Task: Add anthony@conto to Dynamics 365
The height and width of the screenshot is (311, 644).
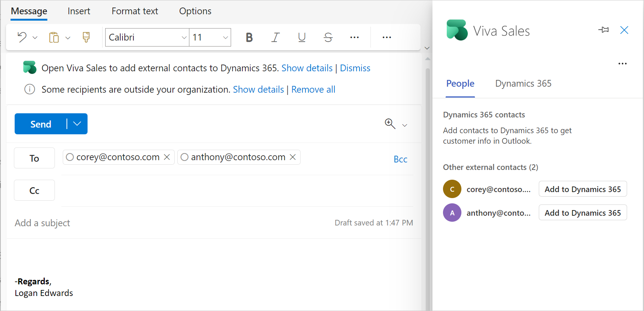Action: 583,213
